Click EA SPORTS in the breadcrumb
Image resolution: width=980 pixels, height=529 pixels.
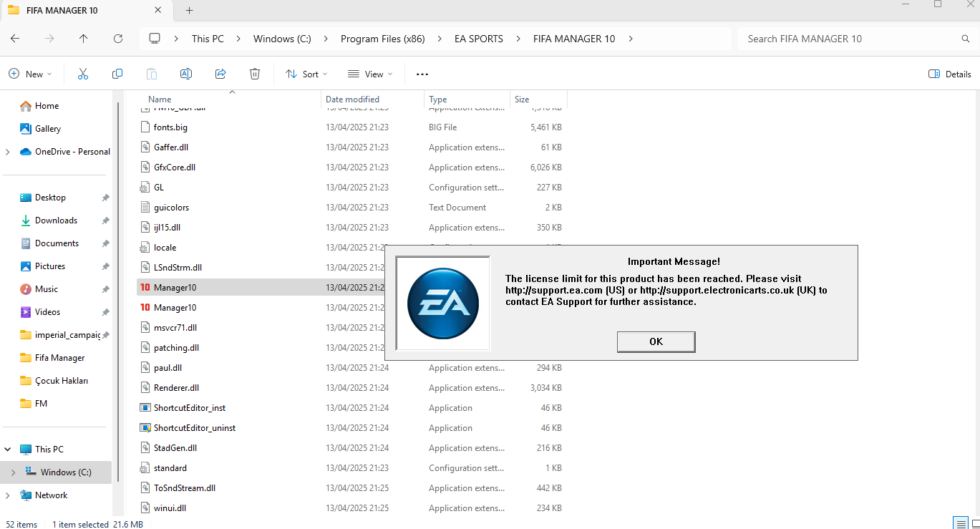[x=479, y=39]
